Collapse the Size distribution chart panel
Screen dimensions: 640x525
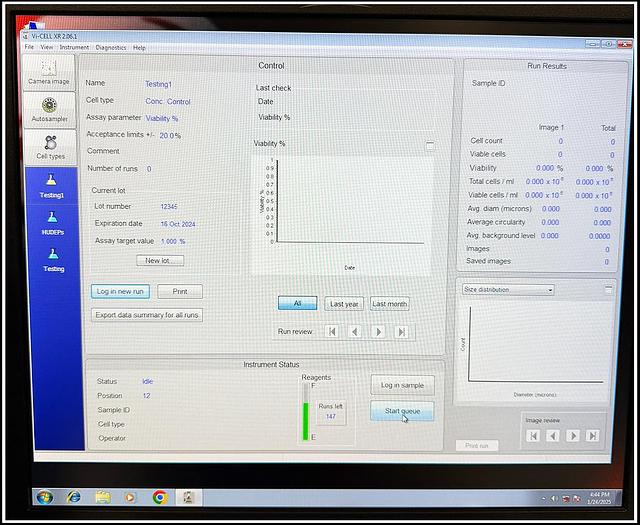pyautogui.click(x=608, y=289)
